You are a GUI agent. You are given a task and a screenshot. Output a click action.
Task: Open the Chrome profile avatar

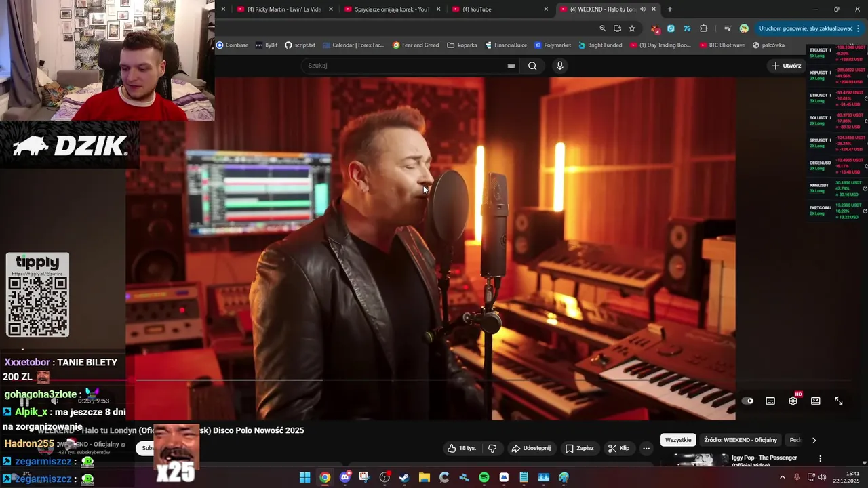tap(744, 28)
